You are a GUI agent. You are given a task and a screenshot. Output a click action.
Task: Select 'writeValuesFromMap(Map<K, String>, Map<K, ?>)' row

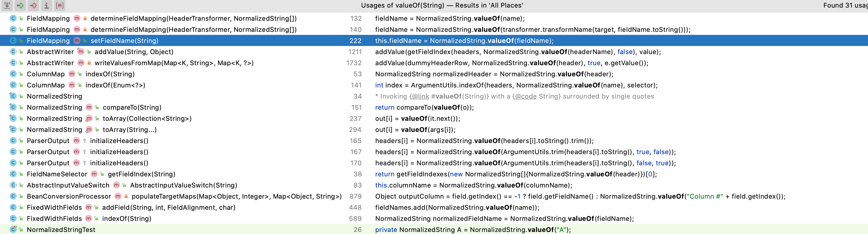(434, 62)
